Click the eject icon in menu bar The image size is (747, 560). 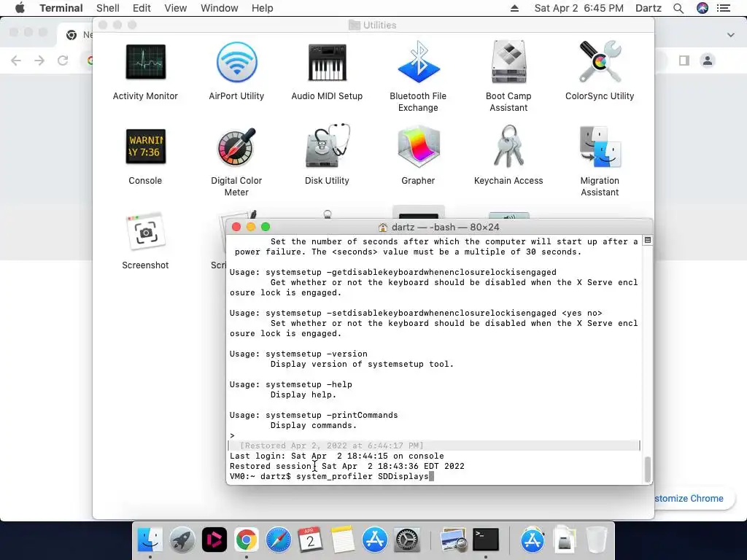pyautogui.click(x=514, y=8)
